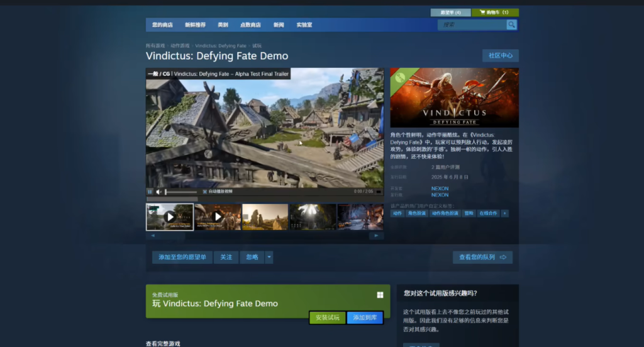Image resolution: width=644 pixels, height=347 pixels.
Task: Select the snowy cave screenshot thumbnail
Action: click(x=360, y=217)
